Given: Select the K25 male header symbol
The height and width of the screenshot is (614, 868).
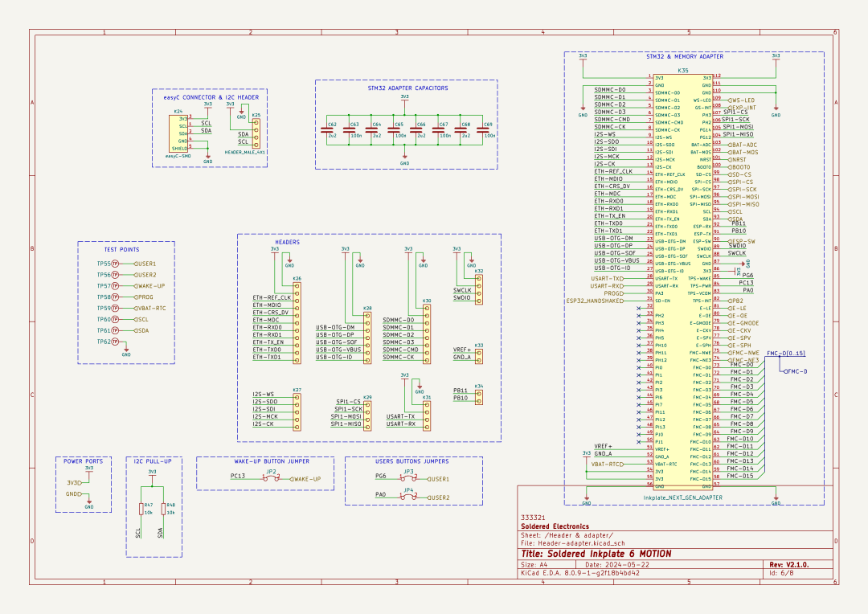Looking at the screenshot, I should click(x=256, y=133).
